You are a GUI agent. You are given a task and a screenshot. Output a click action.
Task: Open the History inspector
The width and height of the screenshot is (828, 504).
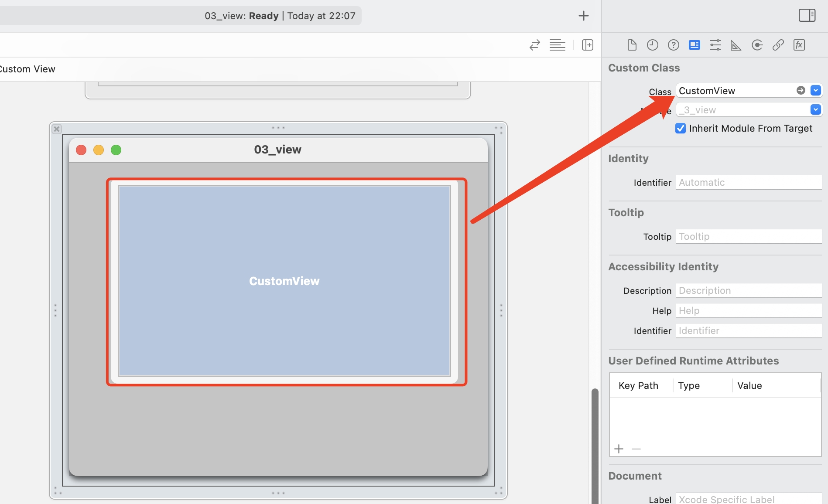653,45
